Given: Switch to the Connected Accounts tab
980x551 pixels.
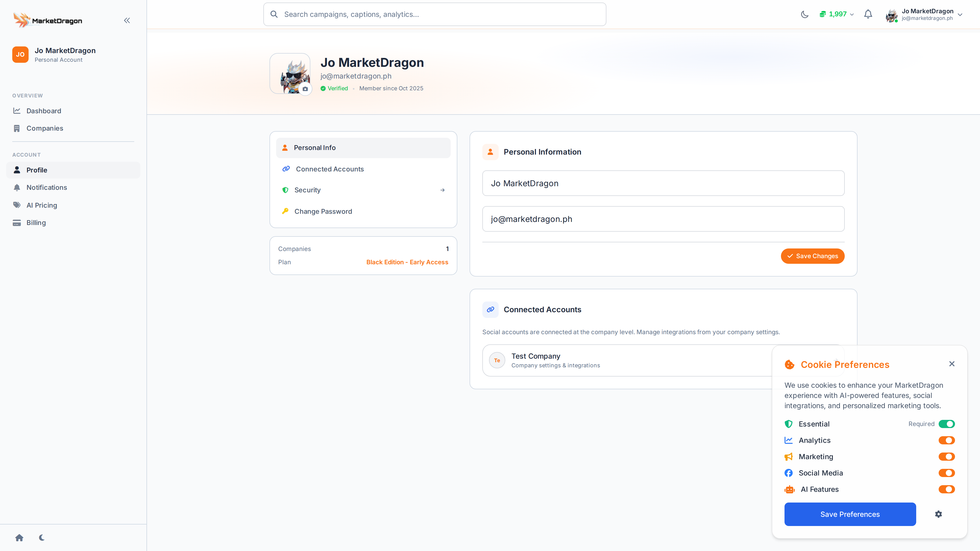Looking at the screenshot, I should click(x=363, y=169).
